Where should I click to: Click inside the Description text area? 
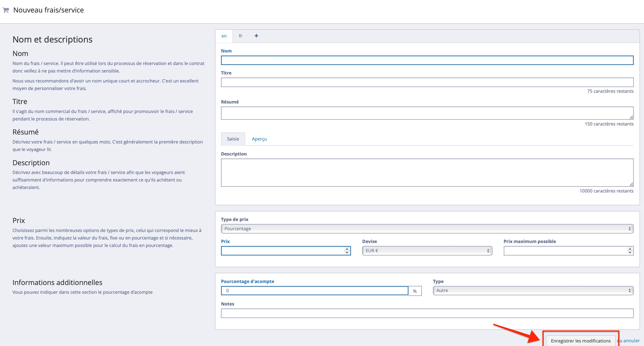coord(427,172)
